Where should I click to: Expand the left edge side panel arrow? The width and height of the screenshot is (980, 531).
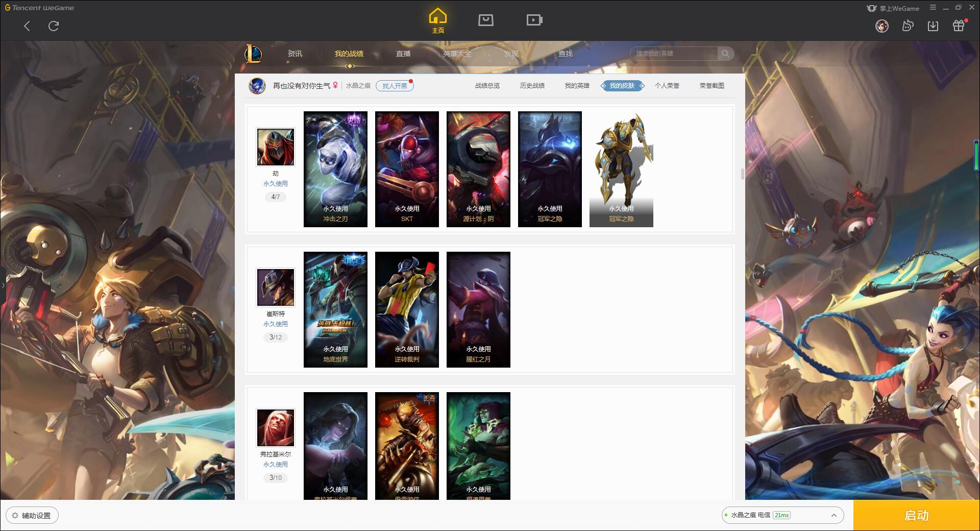pos(3,285)
